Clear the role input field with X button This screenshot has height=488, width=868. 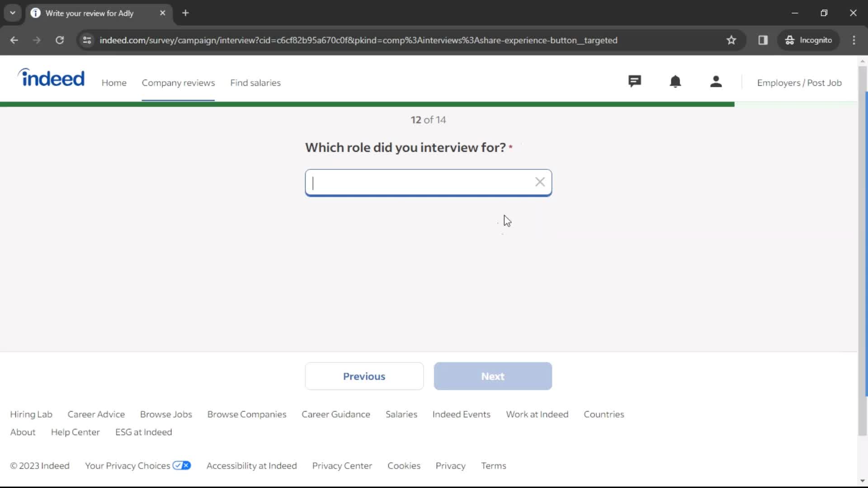[540, 181]
